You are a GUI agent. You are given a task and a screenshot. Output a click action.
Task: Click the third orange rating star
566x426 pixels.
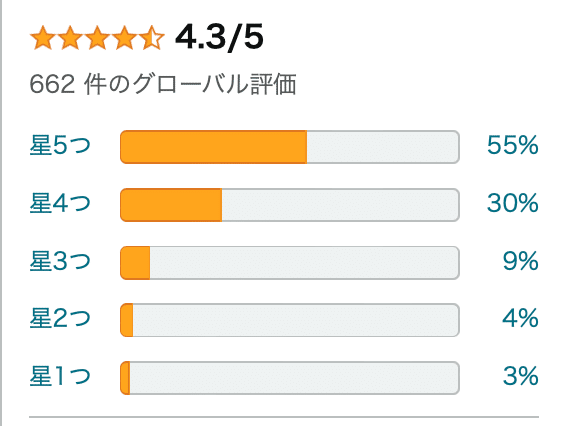[x=97, y=37]
